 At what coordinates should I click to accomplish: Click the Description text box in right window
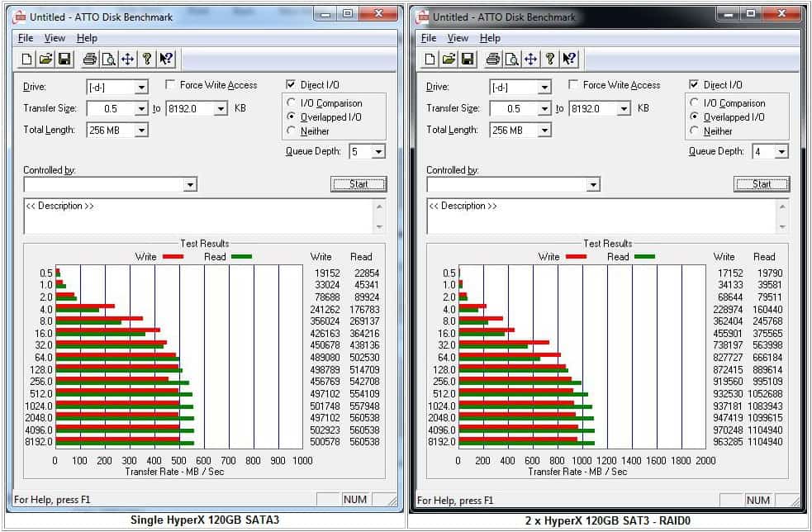(x=601, y=216)
